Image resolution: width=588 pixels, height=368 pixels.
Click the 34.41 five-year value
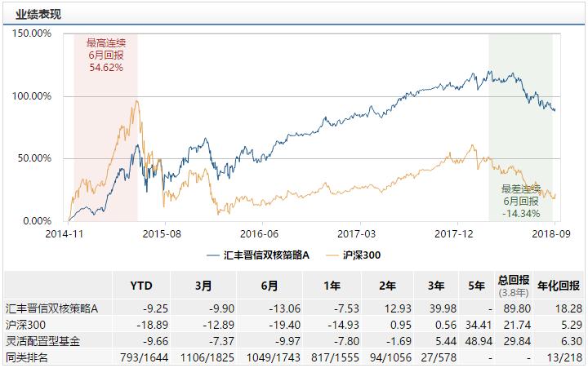(x=479, y=325)
